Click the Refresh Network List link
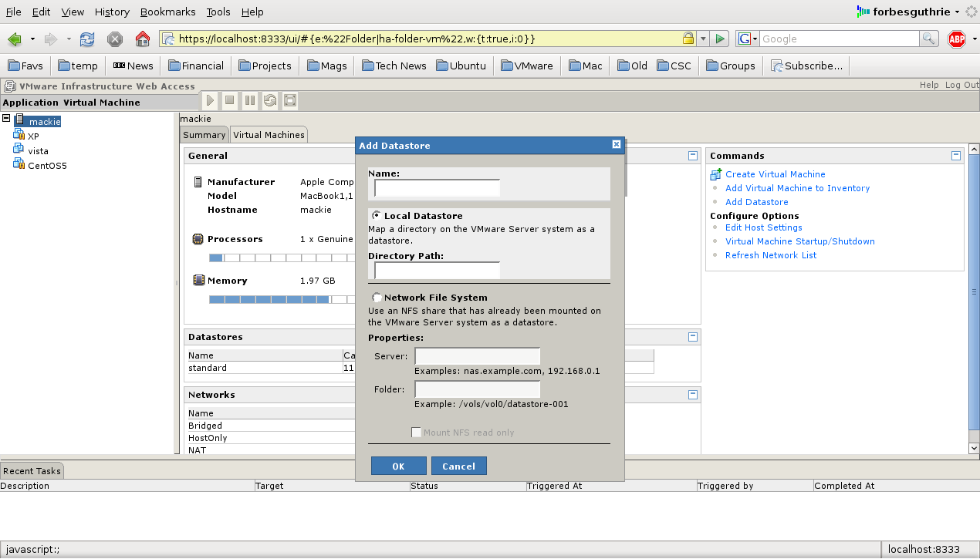980x559 pixels. [x=771, y=255]
